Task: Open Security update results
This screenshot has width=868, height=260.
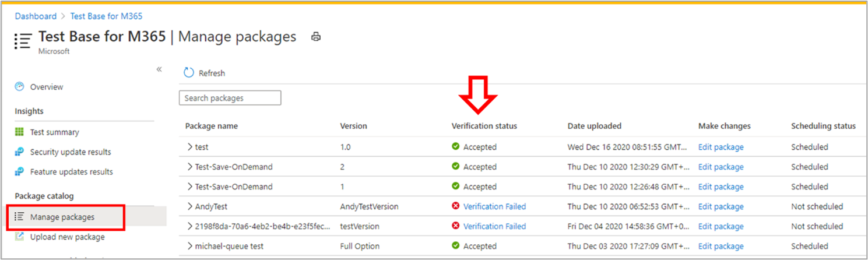Action: (x=71, y=152)
